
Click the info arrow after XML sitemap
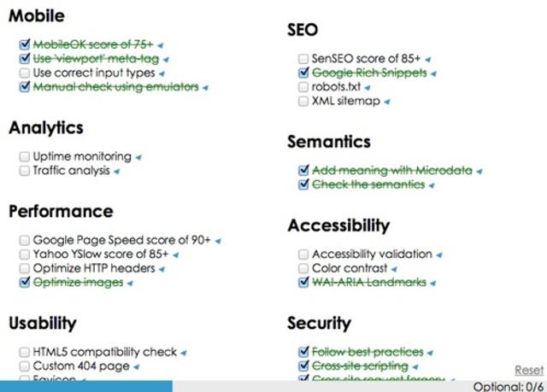pyautogui.click(x=386, y=102)
